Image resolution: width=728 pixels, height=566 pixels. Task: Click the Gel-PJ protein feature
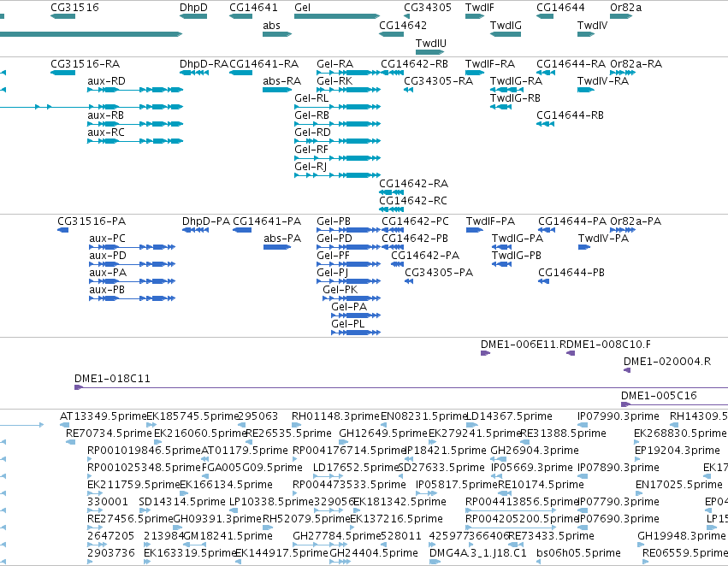pos(349,281)
